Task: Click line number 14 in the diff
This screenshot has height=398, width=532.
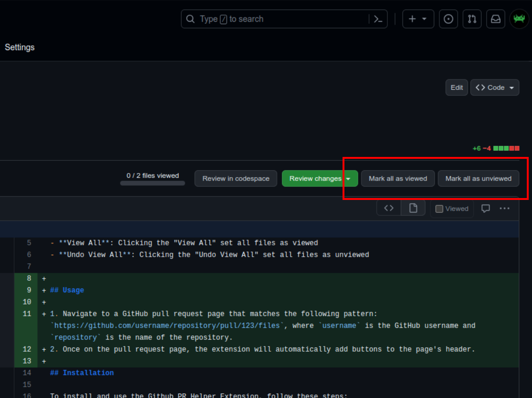Action: [x=27, y=373]
